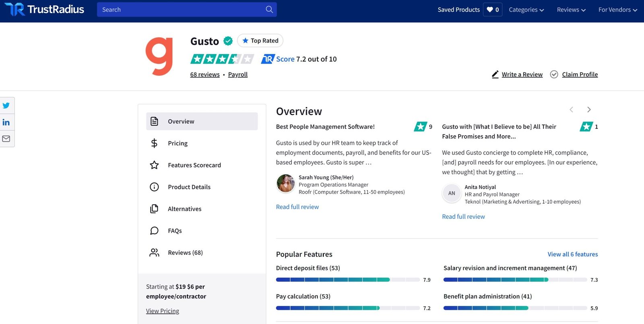644x324 pixels.
Task: Select the Overview sidebar item
Action: (202, 121)
